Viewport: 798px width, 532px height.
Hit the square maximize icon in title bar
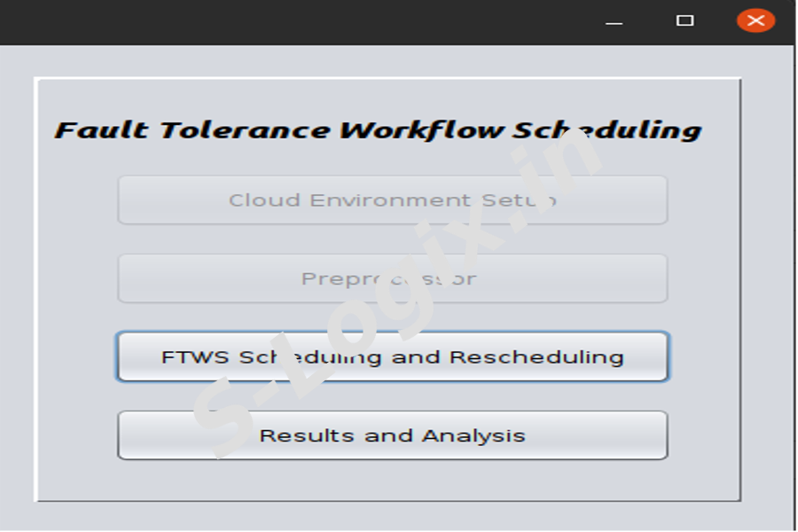(685, 20)
